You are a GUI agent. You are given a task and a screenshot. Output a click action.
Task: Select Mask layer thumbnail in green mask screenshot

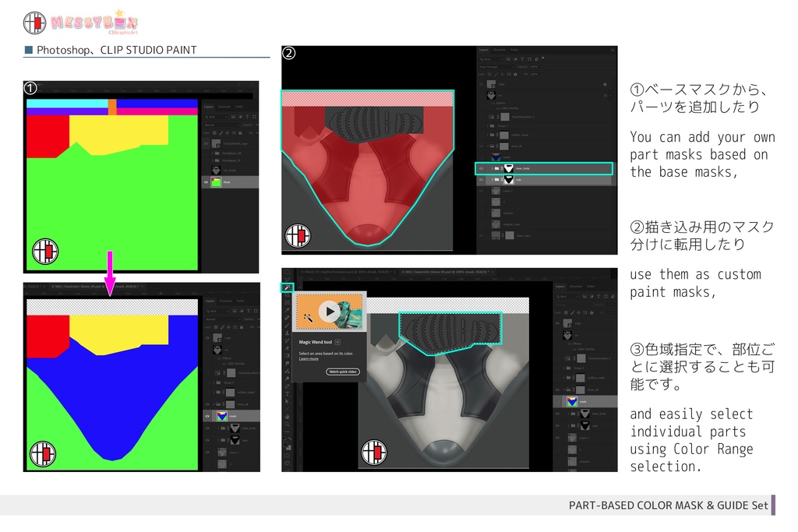(x=216, y=182)
